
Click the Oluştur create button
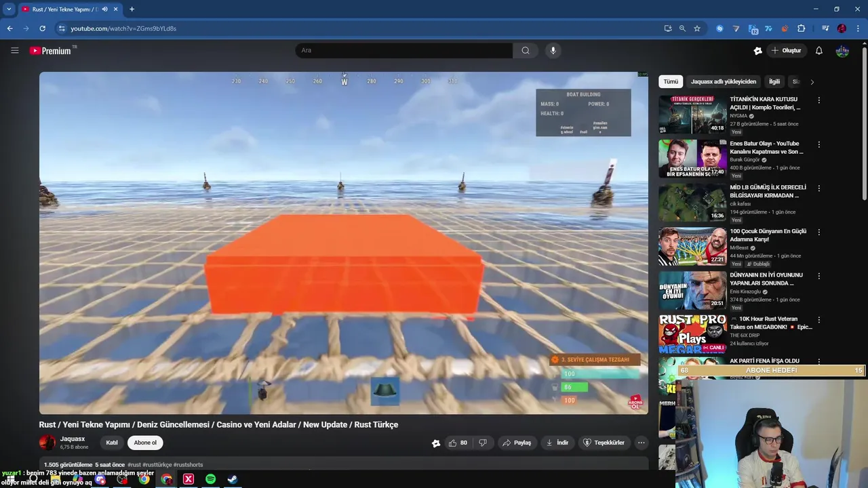[787, 50]
